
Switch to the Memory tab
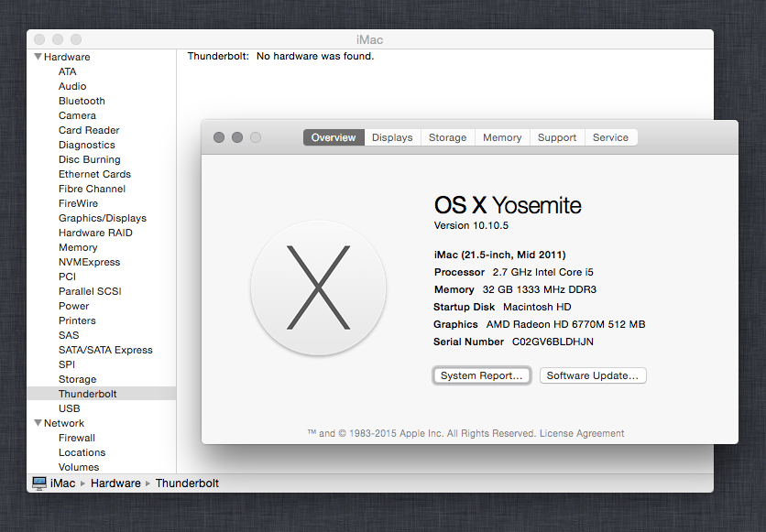[x=502, y=137]
